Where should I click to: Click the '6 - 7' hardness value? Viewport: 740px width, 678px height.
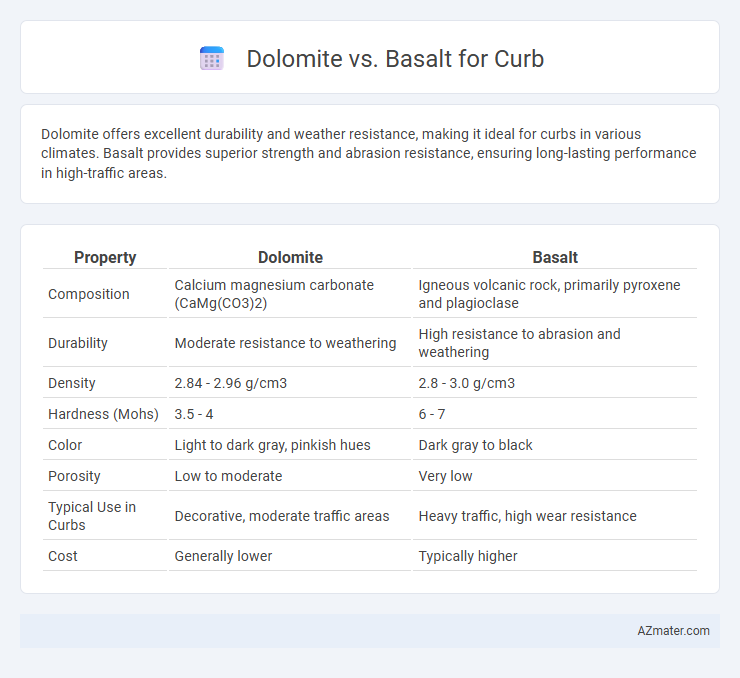click(431, 414)
